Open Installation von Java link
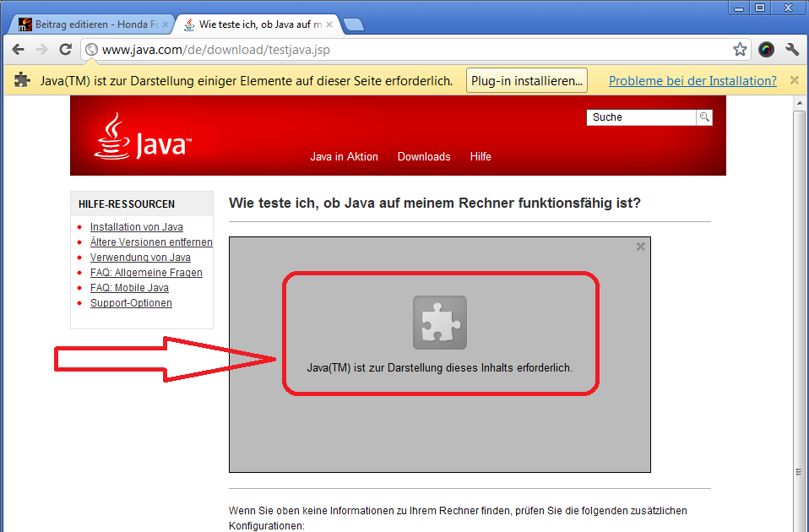The width and height of the screenshot is (809, 532). (x=137, y=227)
